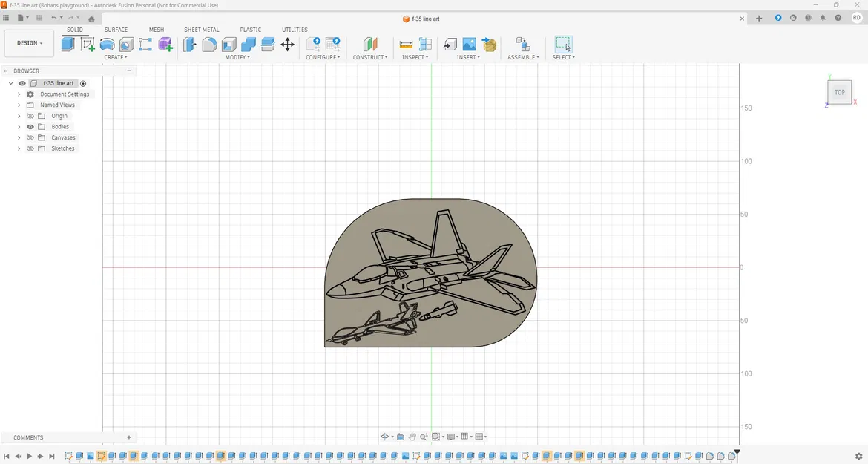
Task: Select the Pan tool in navigation bar
Action: pyautogui.click(x=412, y=437)
